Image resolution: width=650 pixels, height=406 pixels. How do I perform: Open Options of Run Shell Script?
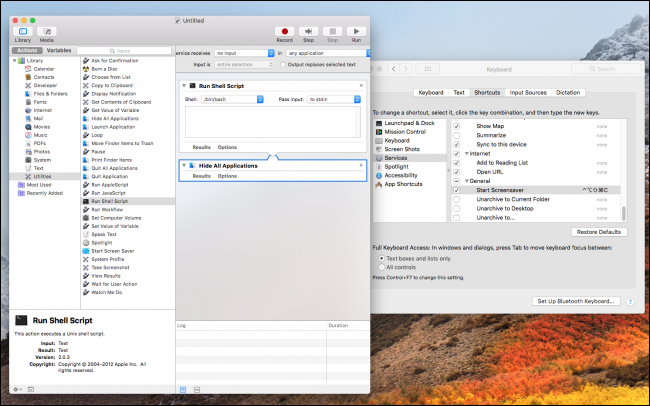pos(227,147)
